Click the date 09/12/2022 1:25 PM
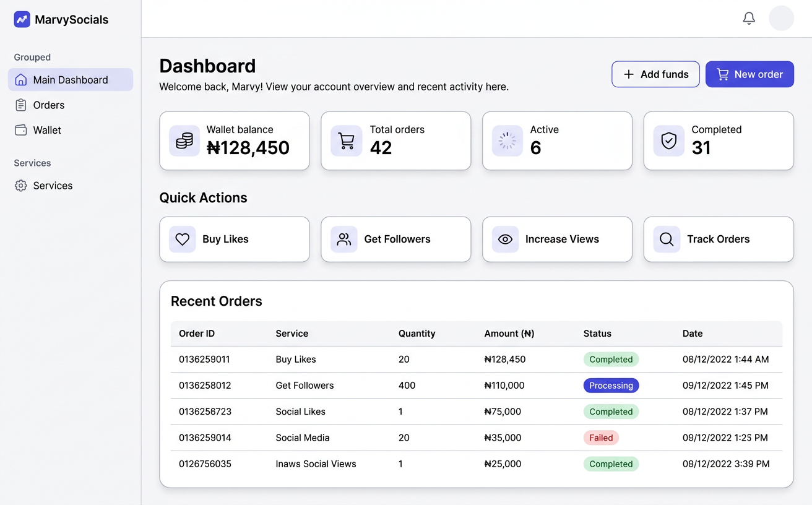 (725, 438)
